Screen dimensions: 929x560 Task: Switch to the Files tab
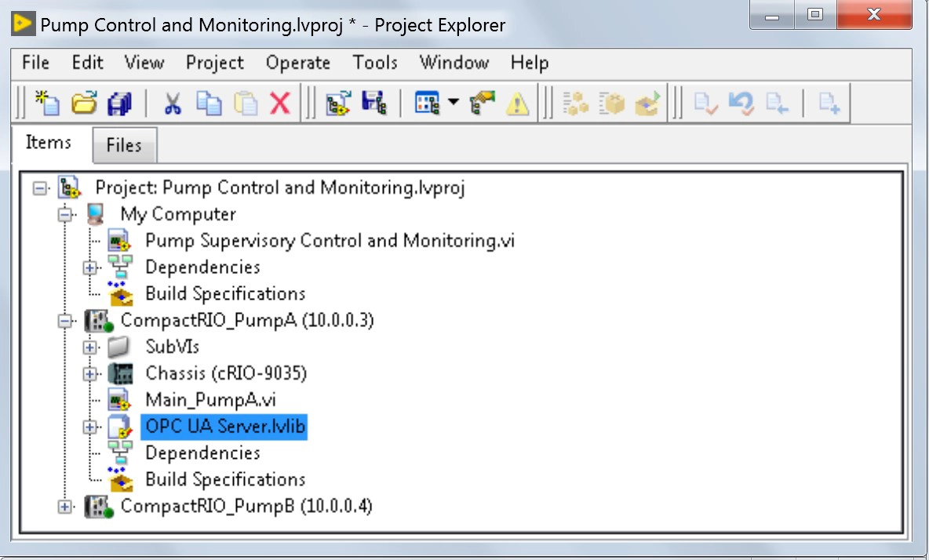click(x=124, y=145)
